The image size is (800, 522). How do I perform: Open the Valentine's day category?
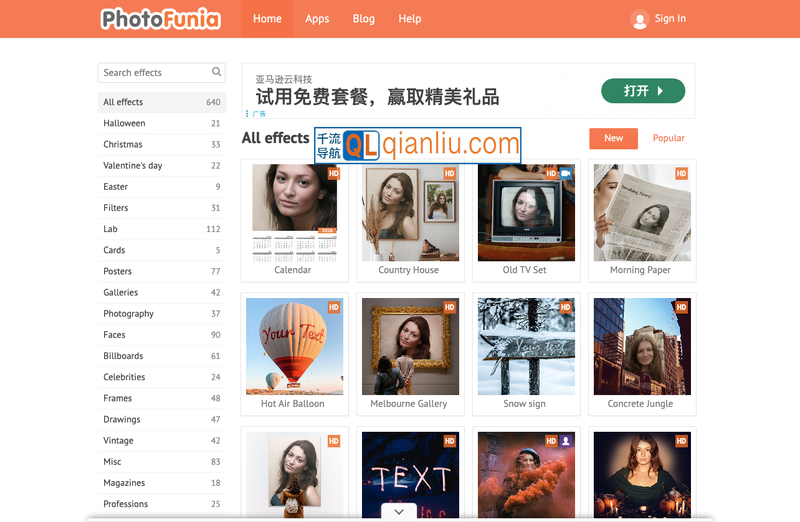point(162,165)
